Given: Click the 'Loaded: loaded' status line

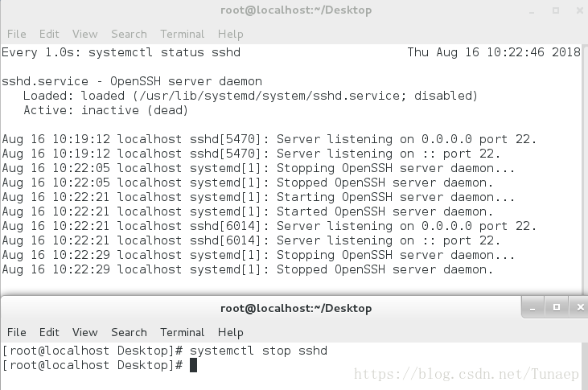Looking at the screenshot, I should point(250,96).
